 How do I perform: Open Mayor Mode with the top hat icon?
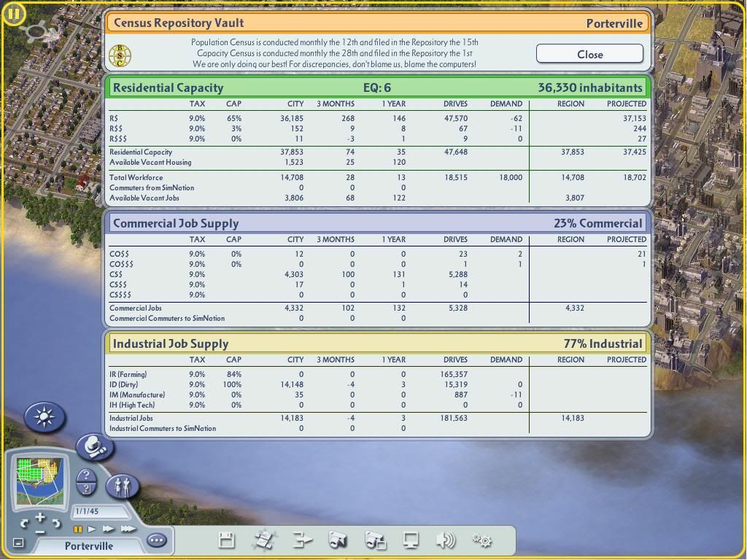[x=94, y=447]
